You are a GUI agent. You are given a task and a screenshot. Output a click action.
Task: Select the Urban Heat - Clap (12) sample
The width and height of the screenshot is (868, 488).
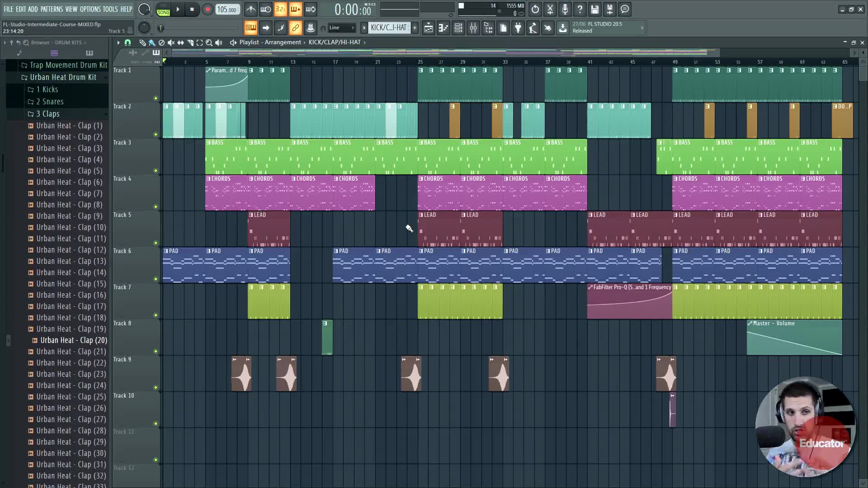tap(71, 250)
